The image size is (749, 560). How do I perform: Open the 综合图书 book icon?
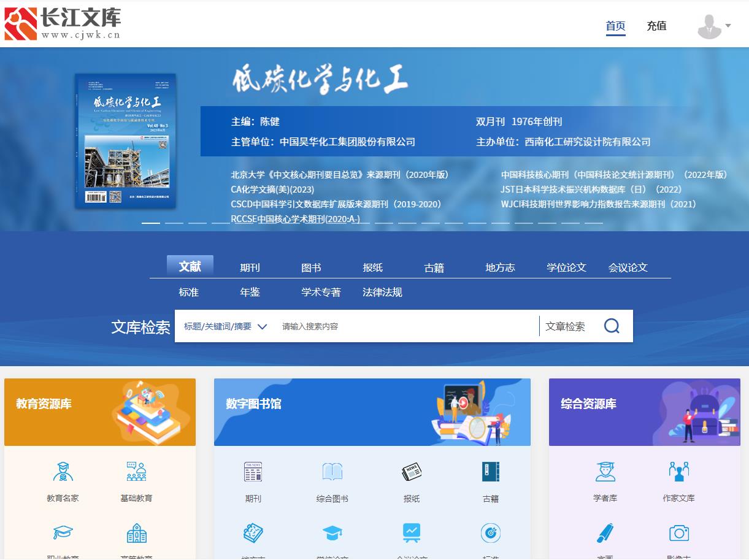point(332,472)
